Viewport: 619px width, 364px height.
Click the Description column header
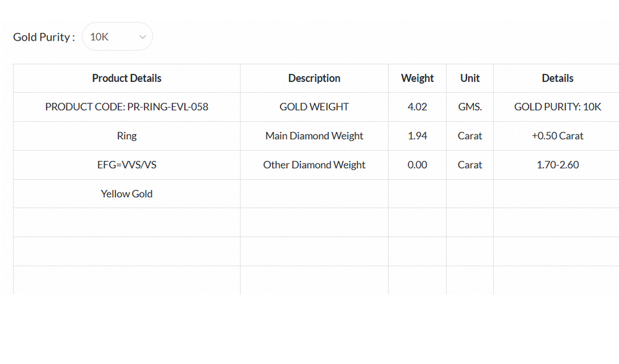point(314,78)
